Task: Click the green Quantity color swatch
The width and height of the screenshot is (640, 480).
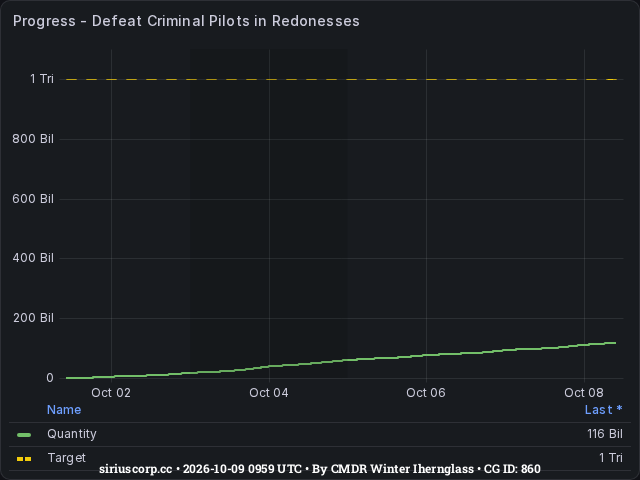Action: click(24, 435)
